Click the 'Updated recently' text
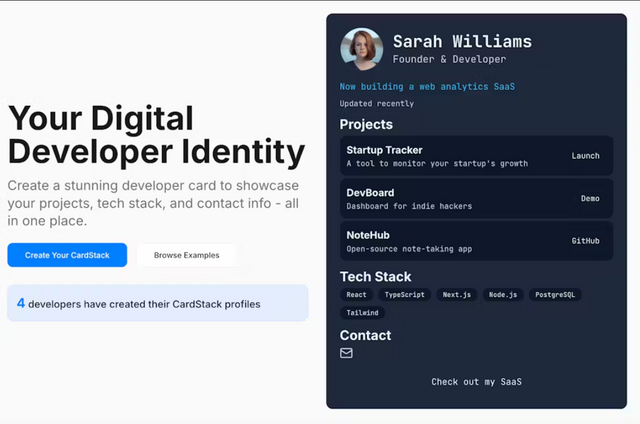Image resolution: width=640 pixels, height=424 pixels. pyautogui.click(x=377, y=104)
